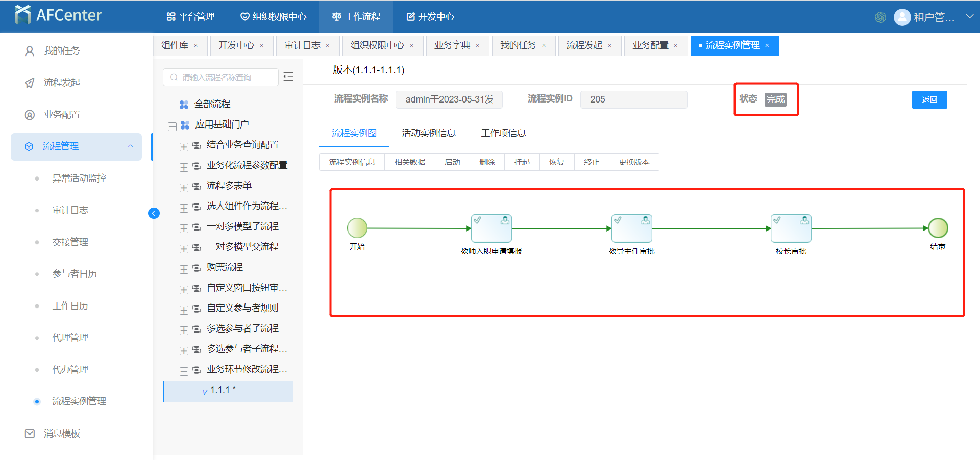Open the 开发中心 top menu

coord(430,17)
